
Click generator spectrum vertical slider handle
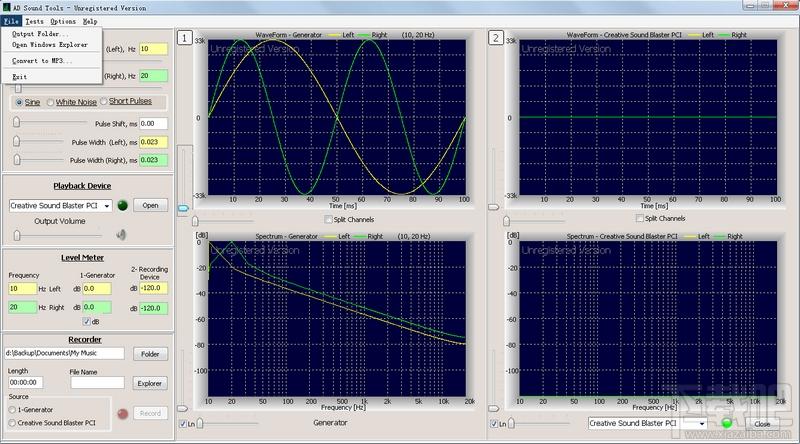click(182, 409)
